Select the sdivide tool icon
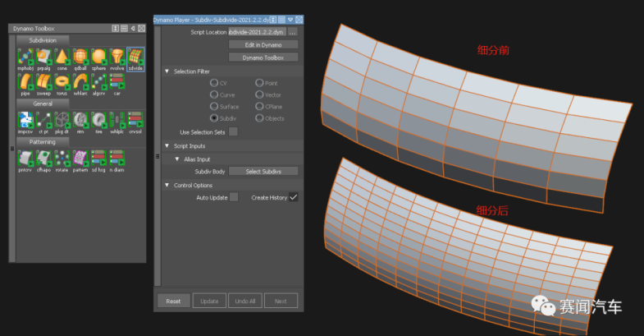Screen dimensions: 644x336 click(135, 58)
